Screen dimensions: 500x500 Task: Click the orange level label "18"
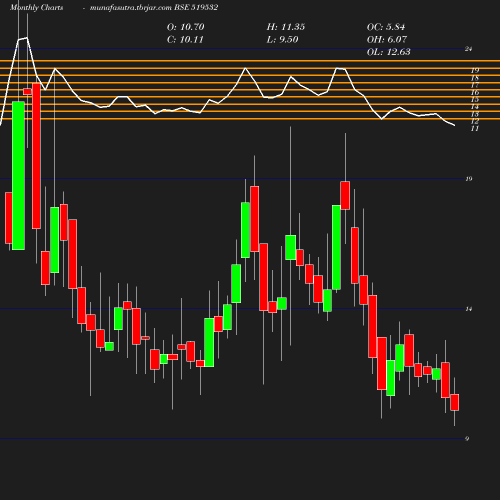coord(475,78)
